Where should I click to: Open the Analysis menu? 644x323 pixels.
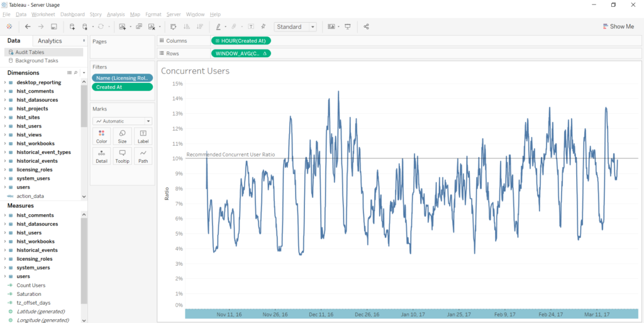coord(116,14)
